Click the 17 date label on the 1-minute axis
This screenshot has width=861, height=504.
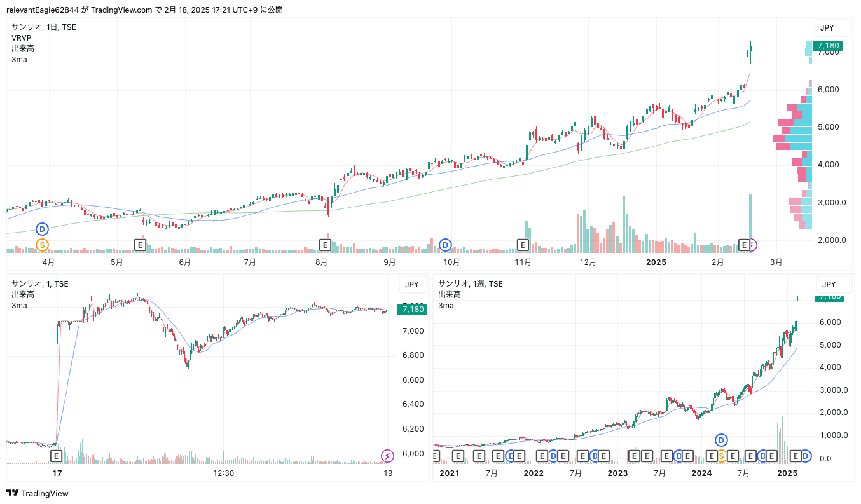tap(57, 473)
